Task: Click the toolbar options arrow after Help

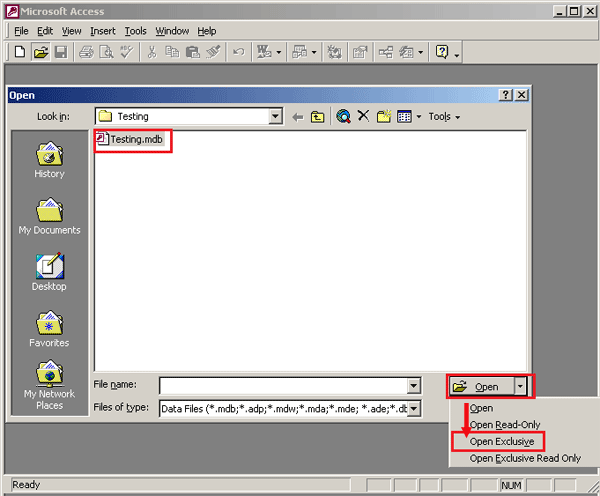Action: 457,54
